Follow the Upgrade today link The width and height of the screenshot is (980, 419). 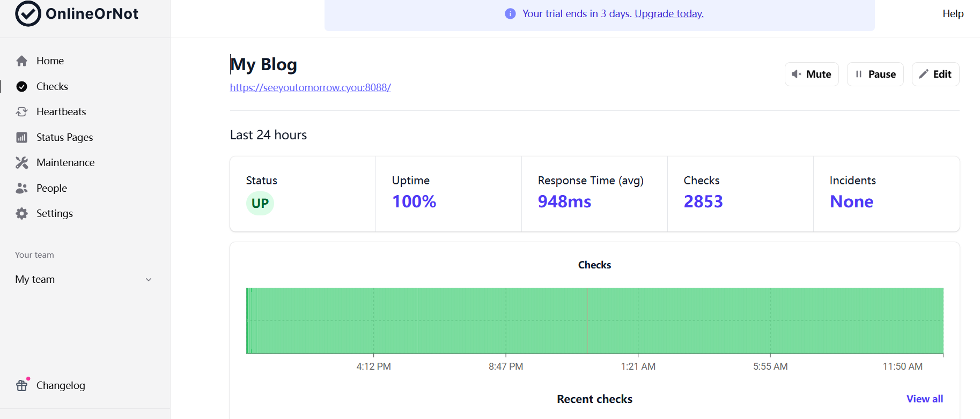[669, 14]
